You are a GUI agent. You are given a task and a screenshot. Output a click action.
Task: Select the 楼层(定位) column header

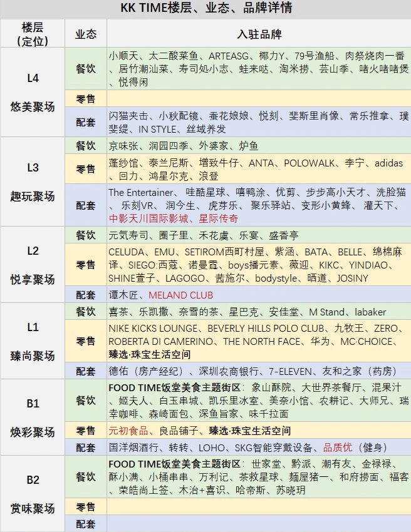33,34
